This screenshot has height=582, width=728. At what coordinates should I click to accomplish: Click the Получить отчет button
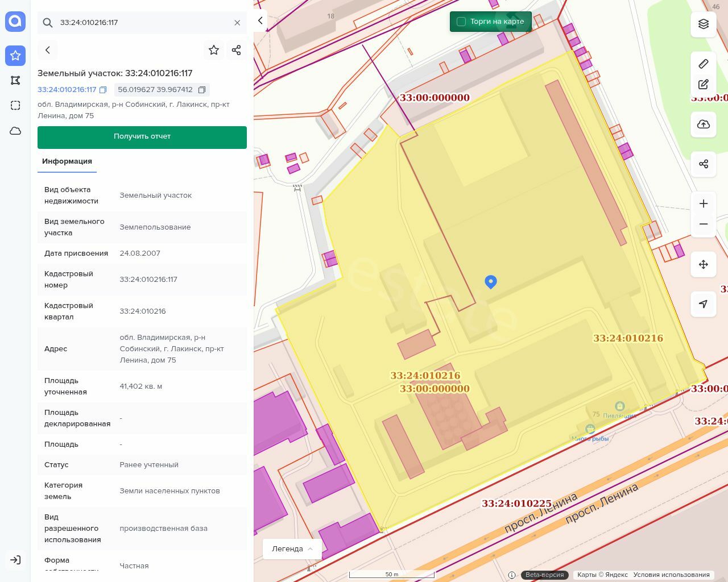tap(142, 137)
